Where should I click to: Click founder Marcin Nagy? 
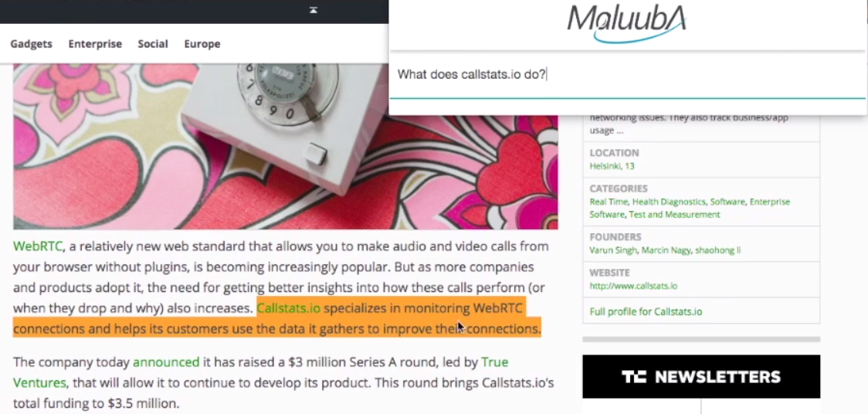(x=666, y=250)
